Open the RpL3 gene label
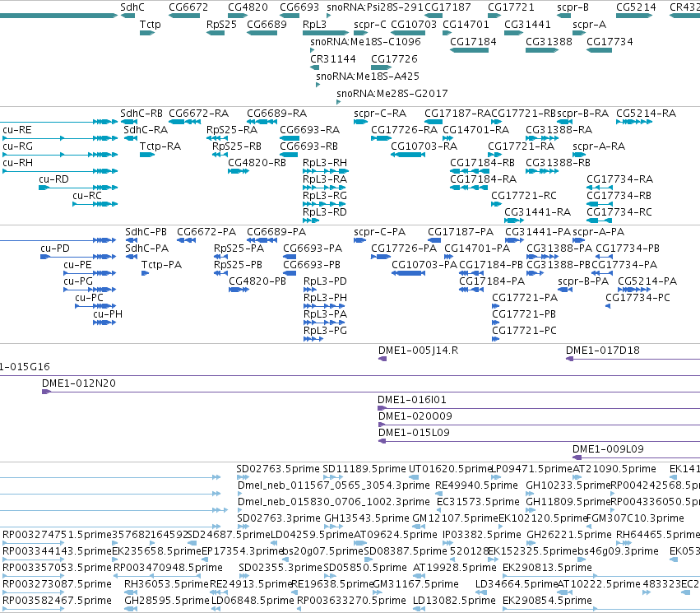Viewport: 700px width, 613px height. coord(314,25)
